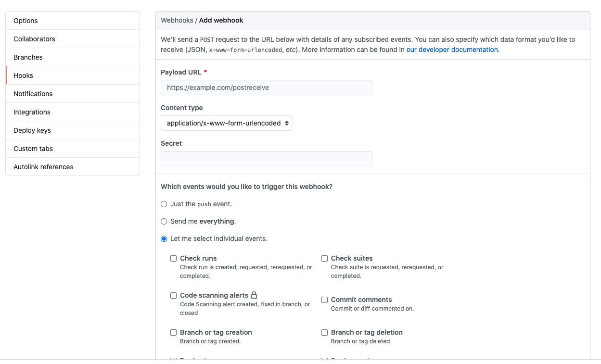Focus the Payload URL input field
The width and height of the screenshot is (601, 364).
(266, 88)
